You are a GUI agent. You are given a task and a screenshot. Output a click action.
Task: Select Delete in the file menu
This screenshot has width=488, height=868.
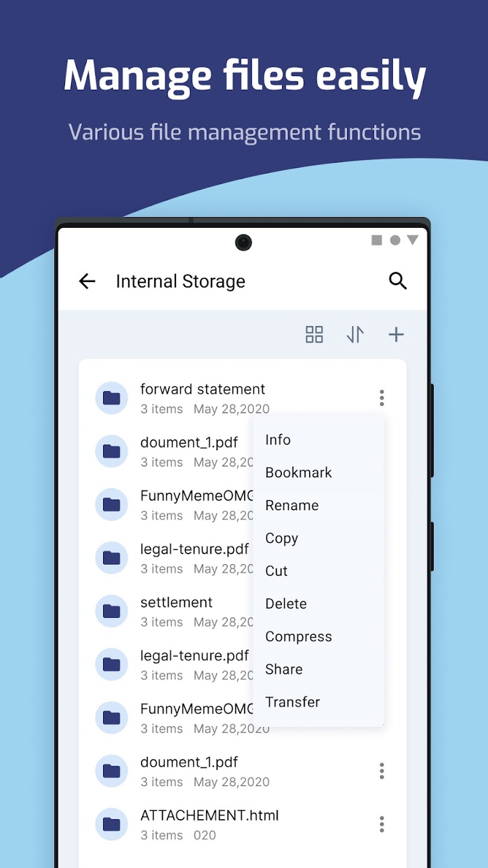286,603
